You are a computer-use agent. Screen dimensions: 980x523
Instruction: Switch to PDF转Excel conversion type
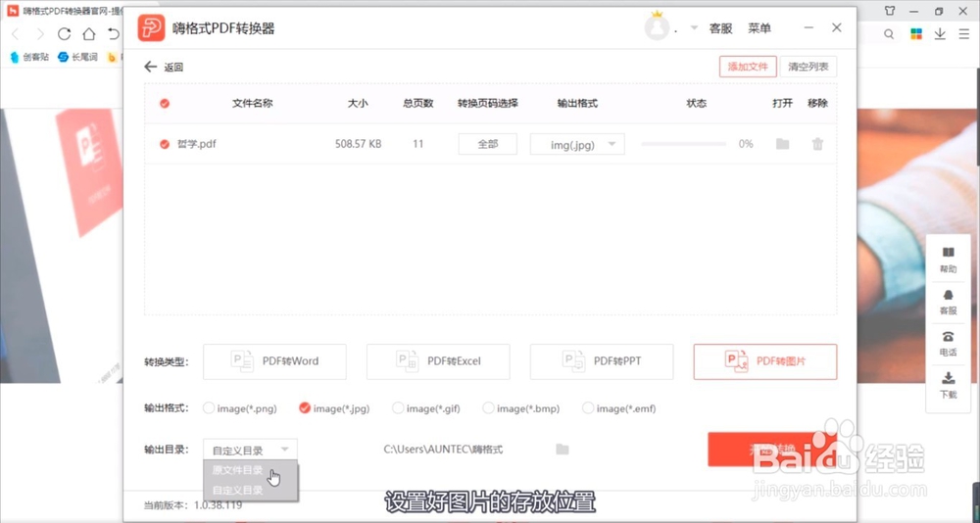[x=438, y=361]
